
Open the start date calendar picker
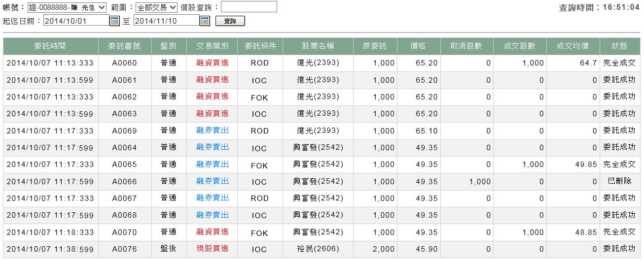point(114,21)
